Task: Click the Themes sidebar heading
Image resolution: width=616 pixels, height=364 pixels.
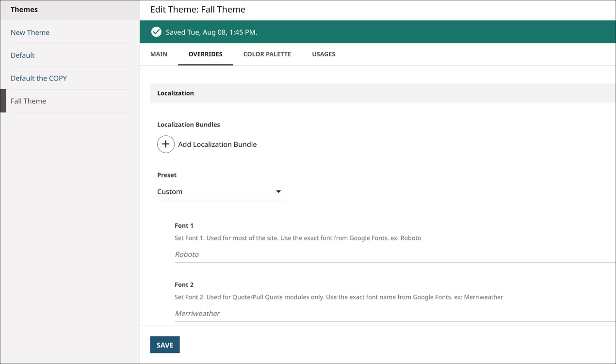Action: (24, 10)
